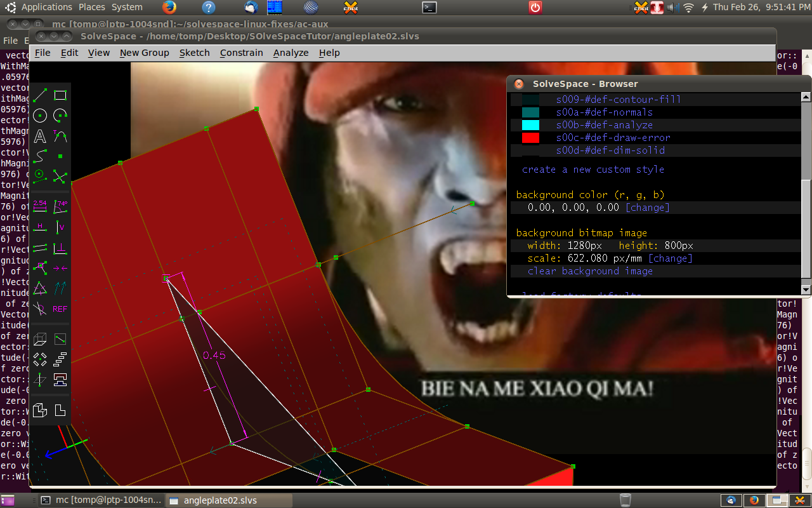Open the Analyze menu
Image resolution: width=812 pixels, height=508 pixels.
point(291,53)
